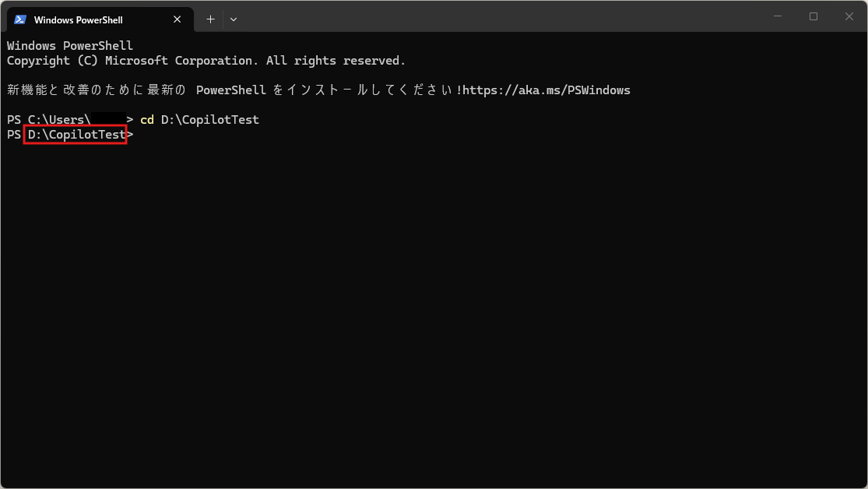Open a new tab with plus button
Screen dimensions: 868x489
[x=210, y=19]
